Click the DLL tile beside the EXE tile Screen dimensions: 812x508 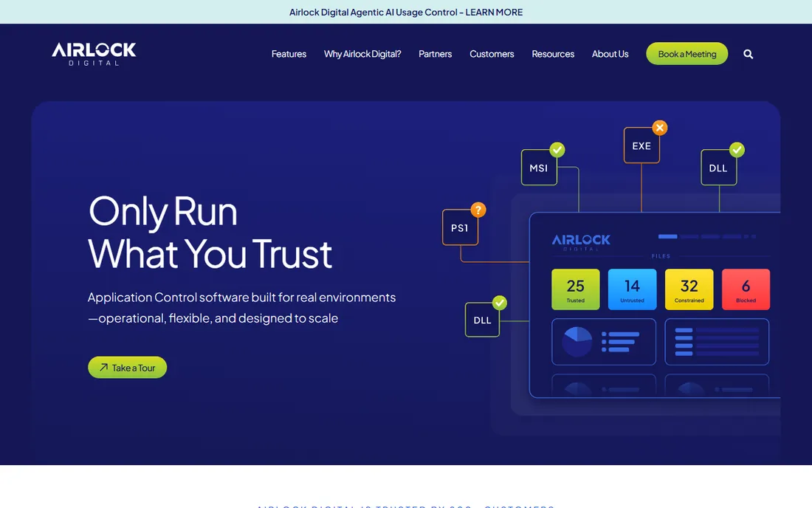tap(719, 168)
